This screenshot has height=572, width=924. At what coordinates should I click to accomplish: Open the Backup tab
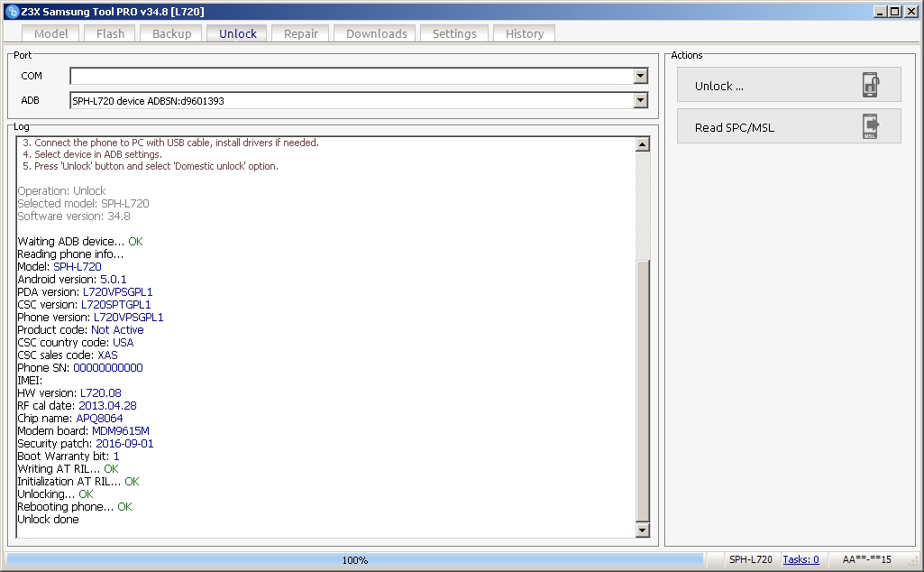(x=171, y=33)
